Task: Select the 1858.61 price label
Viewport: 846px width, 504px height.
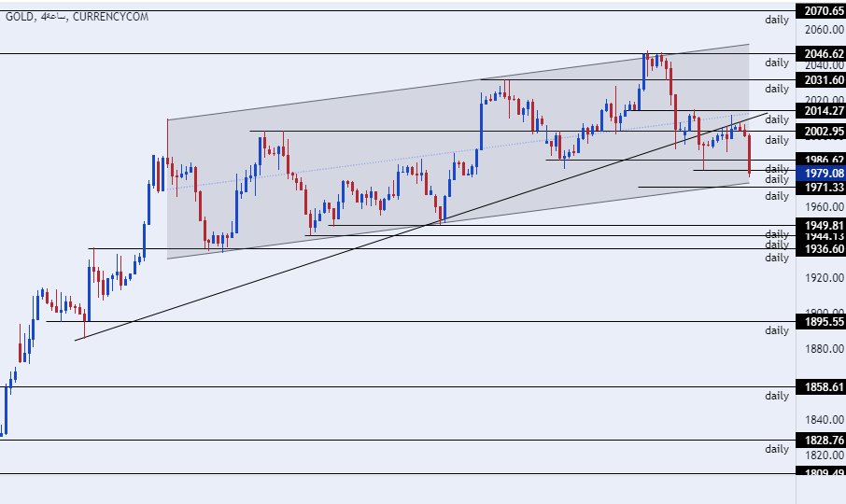Action: [x=819, y=386]
